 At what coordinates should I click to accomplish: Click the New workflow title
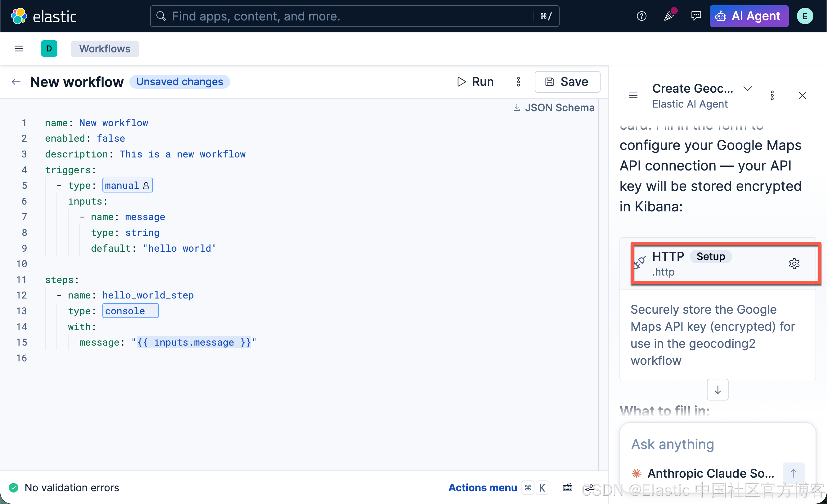(x=77, y=82)
